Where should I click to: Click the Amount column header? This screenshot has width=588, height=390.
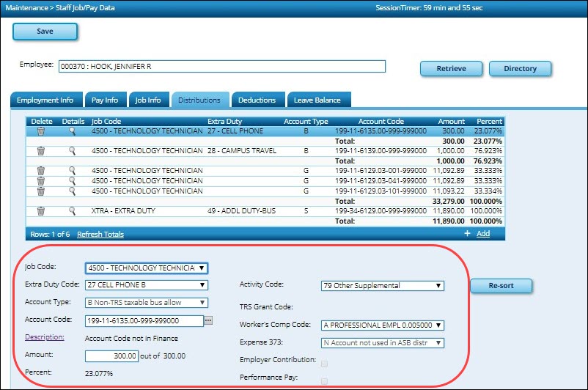(x=451, y=122)
